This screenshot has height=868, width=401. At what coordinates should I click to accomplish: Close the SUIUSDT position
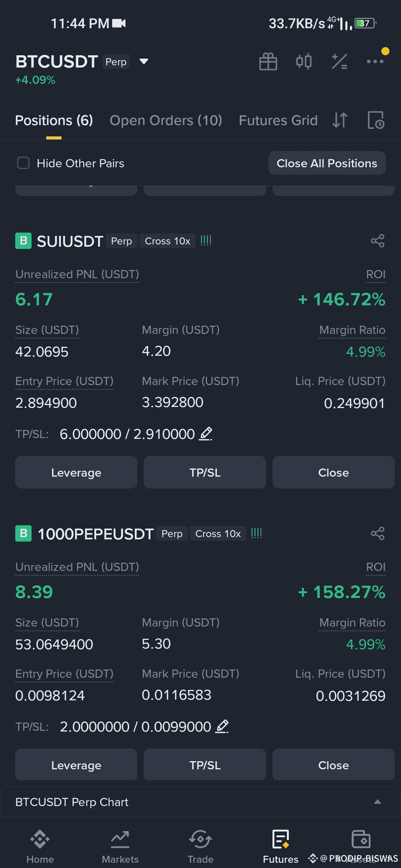pos(333,472)
